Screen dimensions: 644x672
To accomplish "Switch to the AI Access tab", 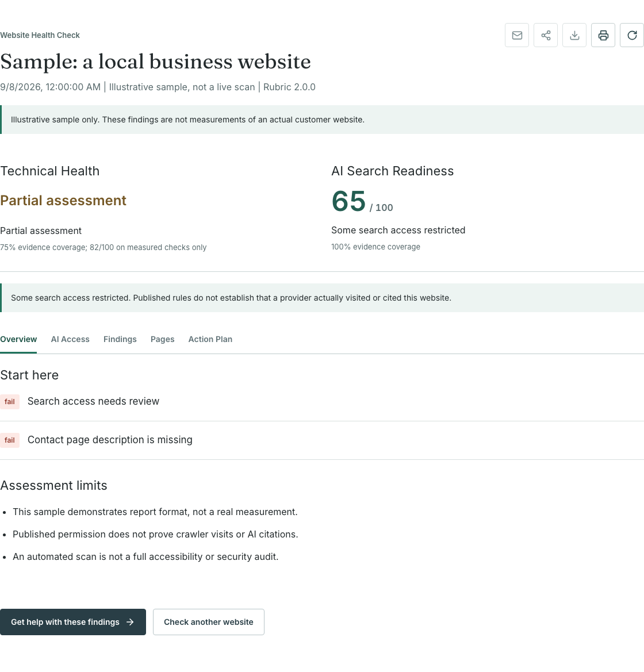I will [x=70, y=339].
